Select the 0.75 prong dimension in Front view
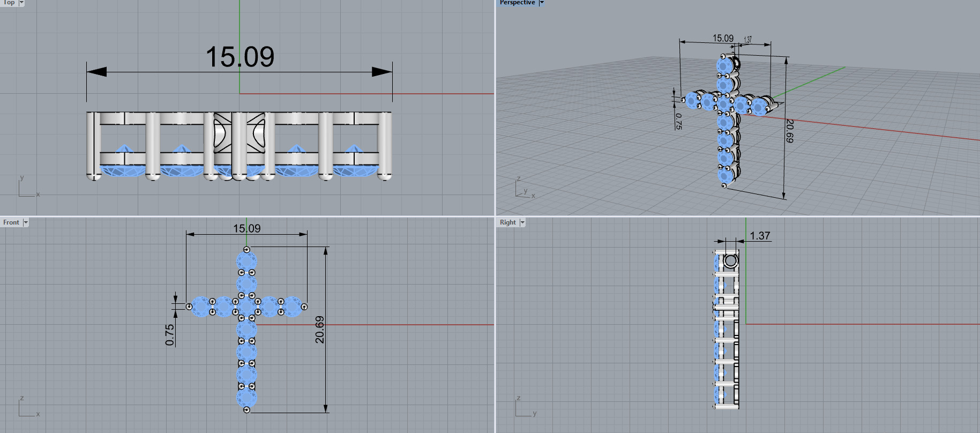980x433 pixels. (x=170, y=334)
